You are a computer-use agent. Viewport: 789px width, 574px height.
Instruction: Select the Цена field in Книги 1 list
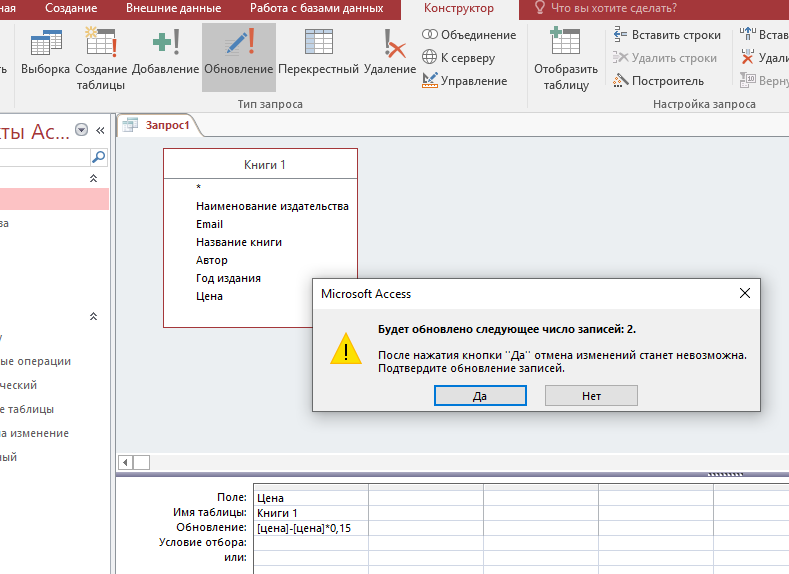(209, 296)
